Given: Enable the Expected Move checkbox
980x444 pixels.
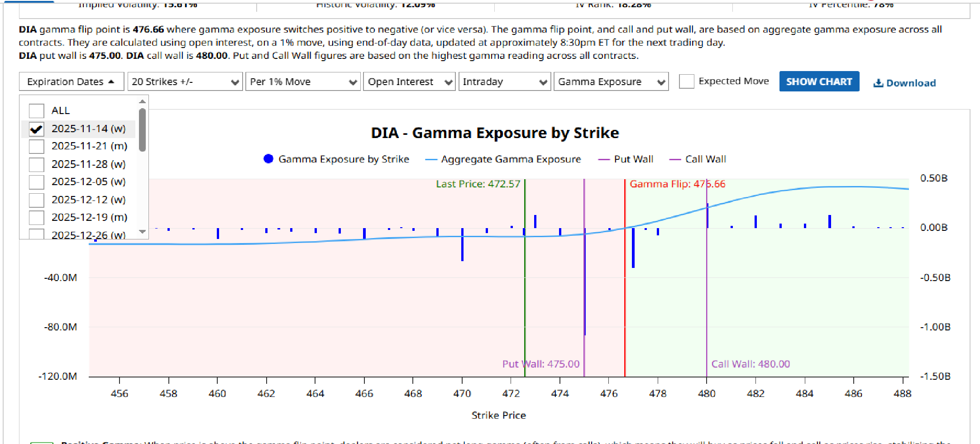Looking at the screenshot, I should point(686,81).
